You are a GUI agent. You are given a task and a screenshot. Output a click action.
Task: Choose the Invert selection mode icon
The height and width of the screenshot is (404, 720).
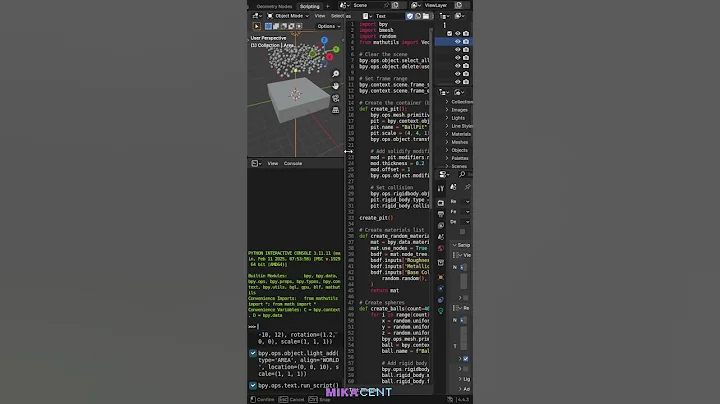pos(292,26)
